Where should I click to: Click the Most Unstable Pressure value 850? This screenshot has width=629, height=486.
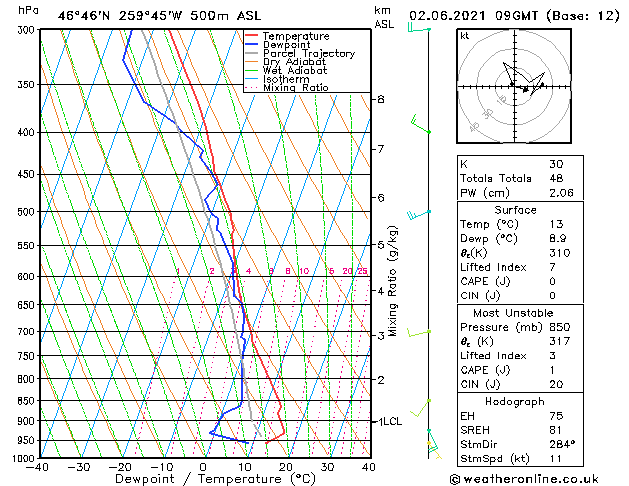coord(560,327)
